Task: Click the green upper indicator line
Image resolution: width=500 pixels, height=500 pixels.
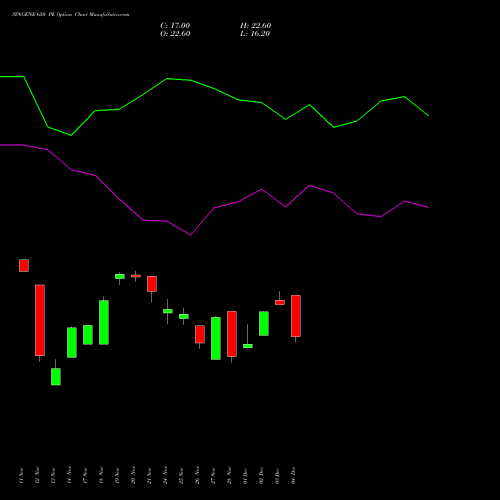Action: (214, 89)
